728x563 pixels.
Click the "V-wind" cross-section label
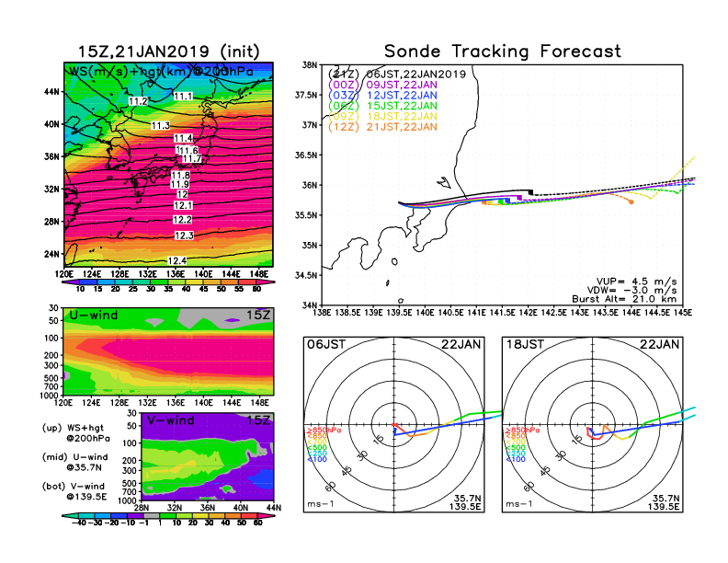tap(170, 420)
